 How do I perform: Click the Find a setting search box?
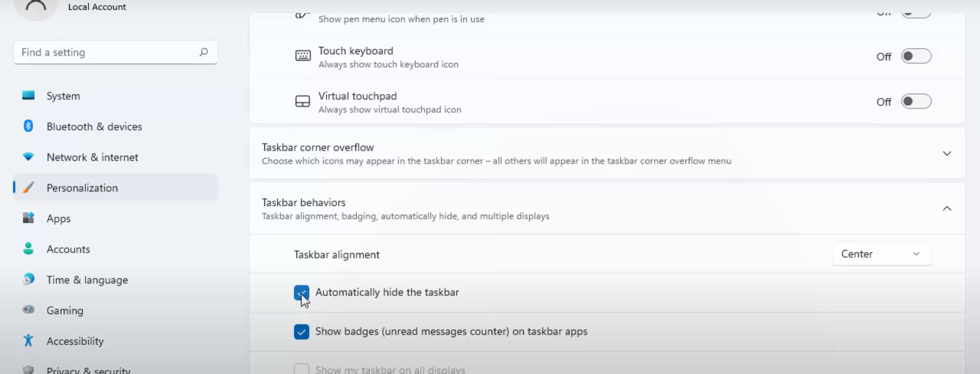point(107,52)
